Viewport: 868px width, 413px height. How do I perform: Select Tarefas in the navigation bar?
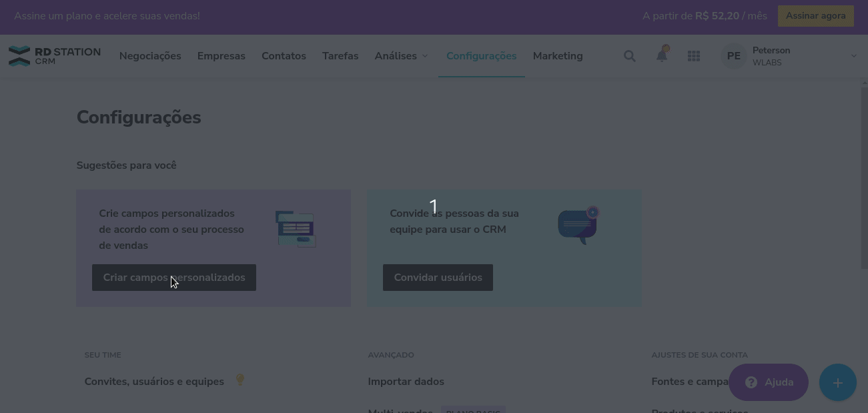pos(340,56)
